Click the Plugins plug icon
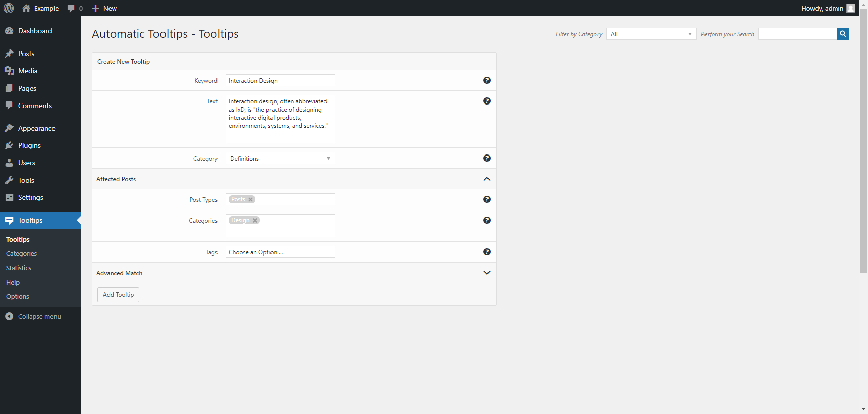Viewport: 868px width, 414px height. click(9, 145)
